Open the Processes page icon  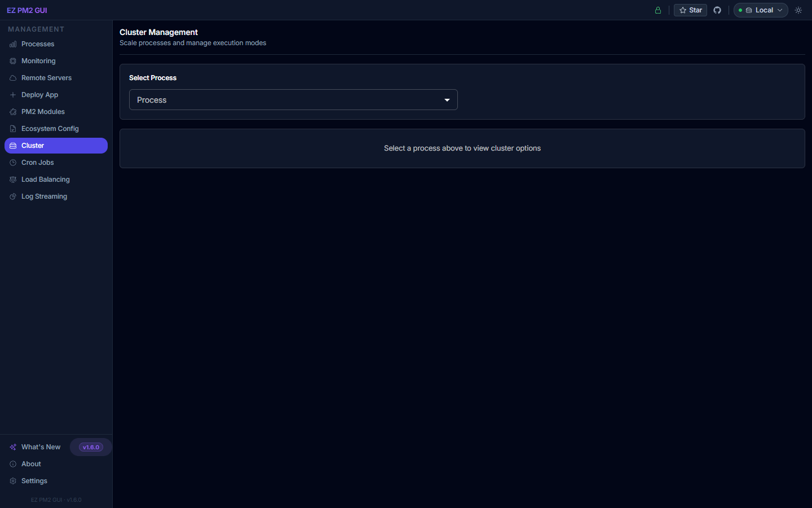click(x=12, y=44)
